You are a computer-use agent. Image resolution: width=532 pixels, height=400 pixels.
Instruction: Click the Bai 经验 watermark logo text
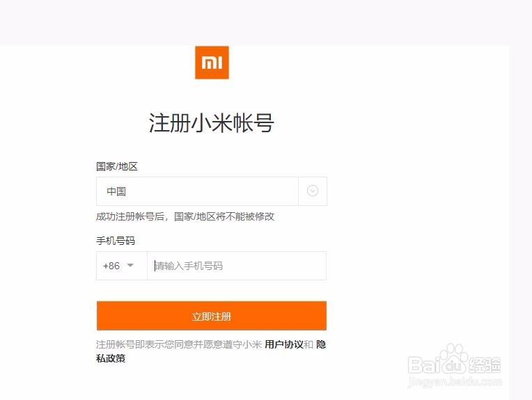coord(454,365)
